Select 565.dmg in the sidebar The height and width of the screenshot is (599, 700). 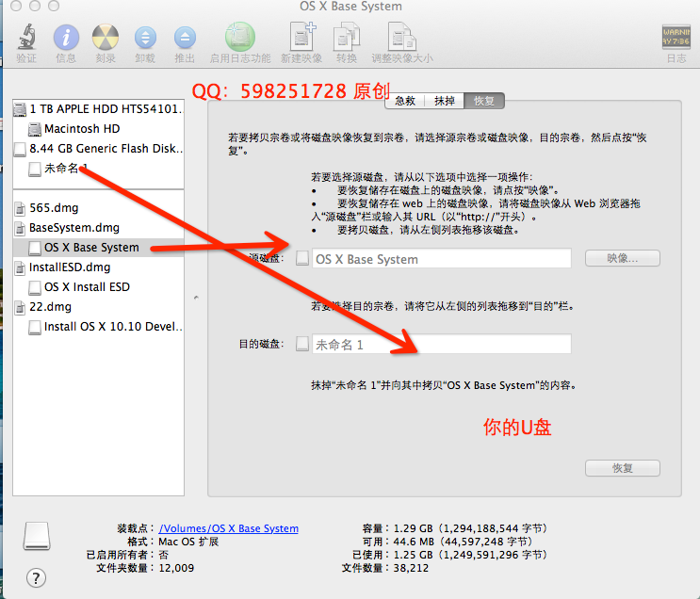tap(98, 207)
